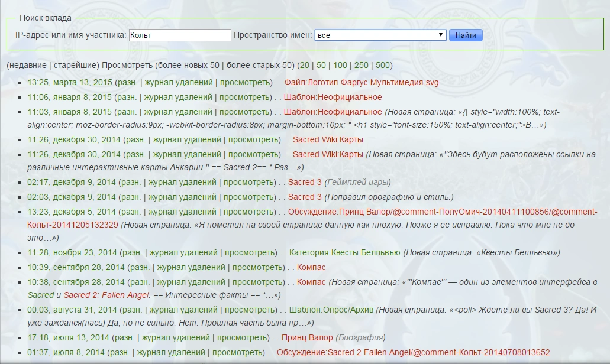This screenshot has height=364, width=610.
Task: Click the 11:26, декабря 30, 2014 timestamp of first Карты entry
Action: click(x=74, y=139)
